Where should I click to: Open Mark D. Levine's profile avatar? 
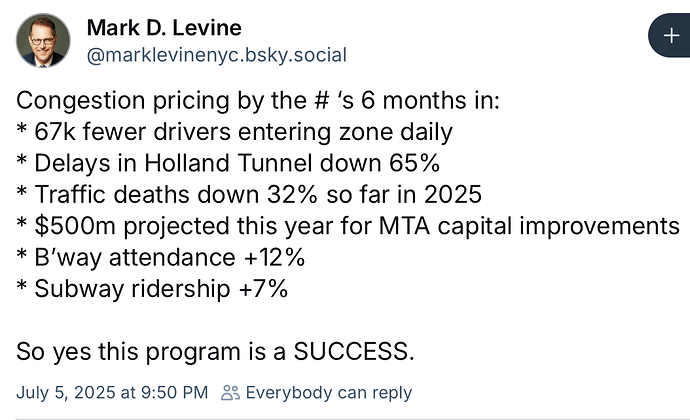point(43,41)
